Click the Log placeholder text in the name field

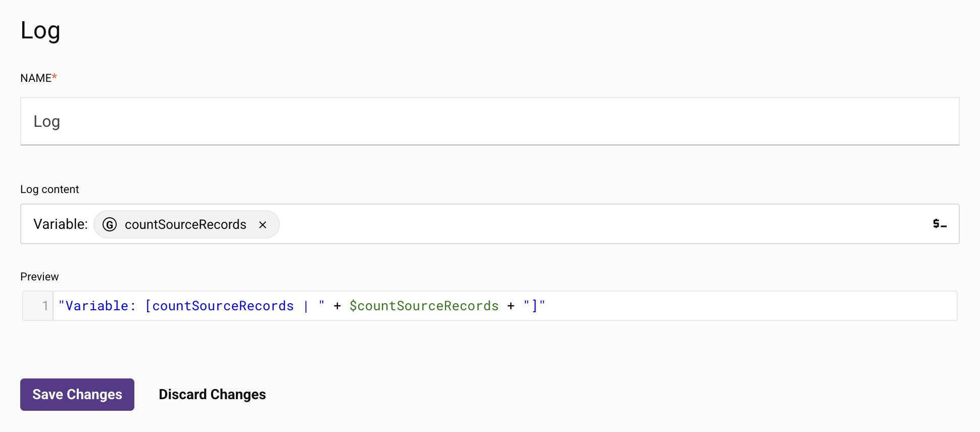pos(46,121)
